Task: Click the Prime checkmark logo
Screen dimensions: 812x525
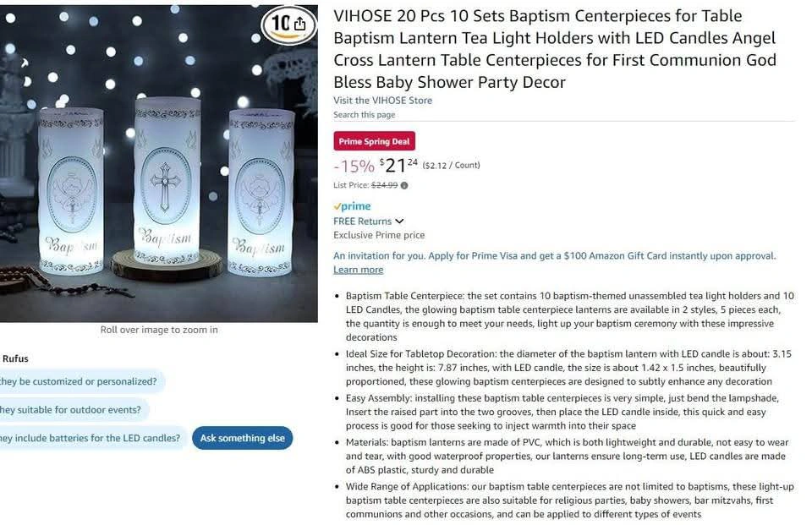Action: (352, 206)
